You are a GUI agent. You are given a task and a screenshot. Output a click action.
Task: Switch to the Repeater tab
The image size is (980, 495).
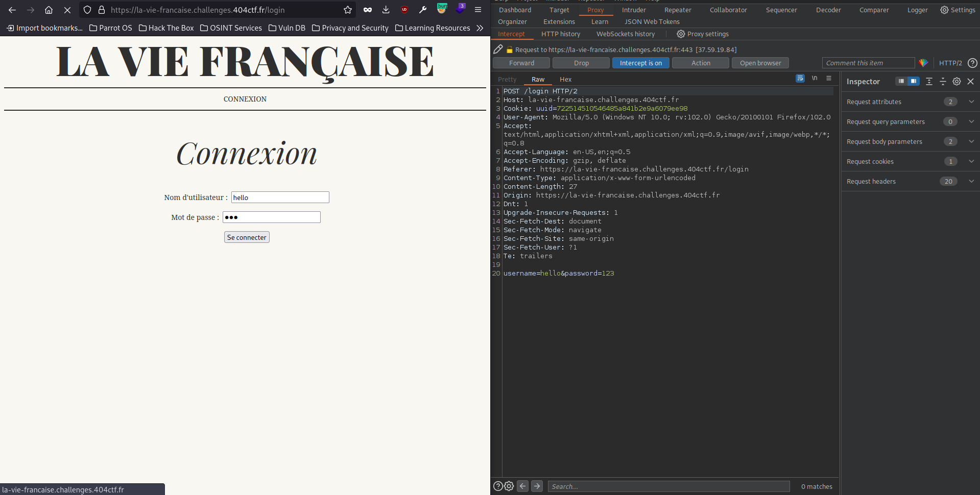click(677, 10)
